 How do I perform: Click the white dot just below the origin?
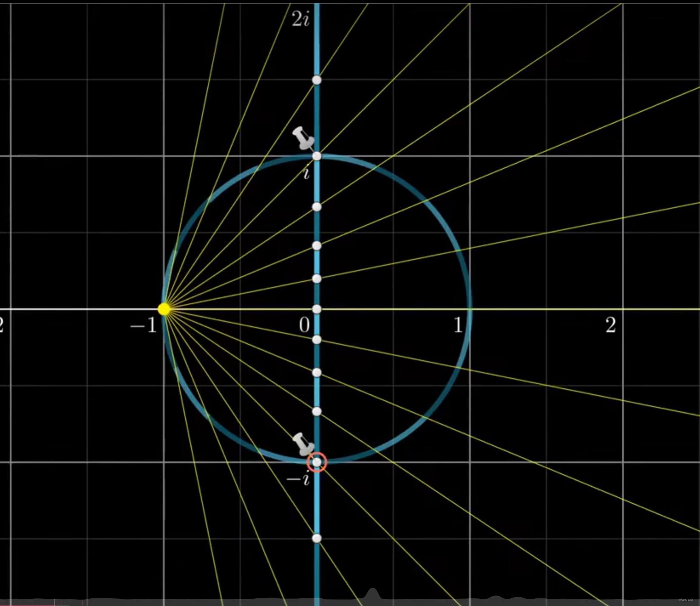(x=317, y=339)
